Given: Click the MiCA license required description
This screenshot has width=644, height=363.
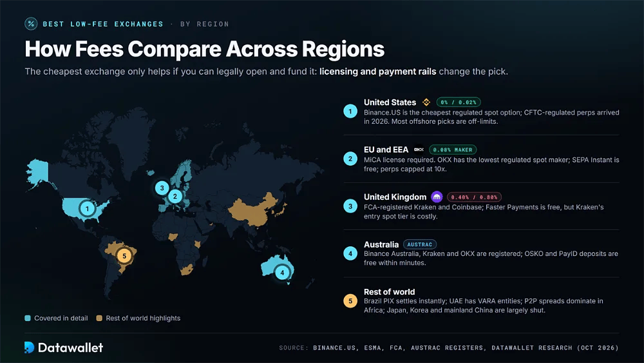Looking at the screenshot, I should [x=491, y=164].
